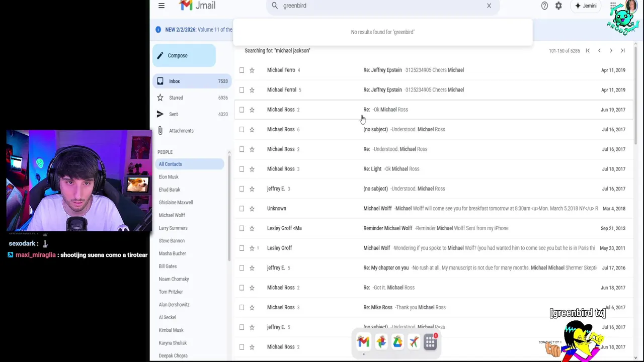Filter by contact Kimbal Musk
Viewport: 644px width, 362px height.
pyautogui.click(x=171, y=330)
